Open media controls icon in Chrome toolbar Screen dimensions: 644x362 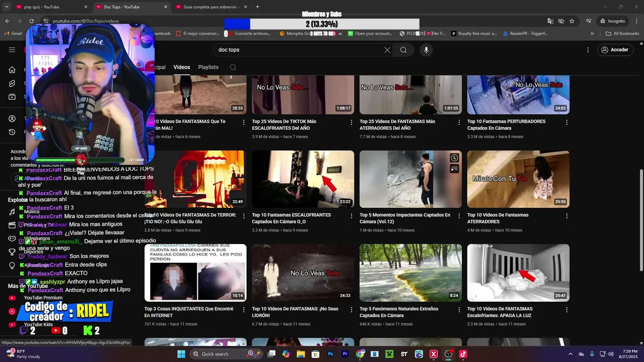coord(589,21)
